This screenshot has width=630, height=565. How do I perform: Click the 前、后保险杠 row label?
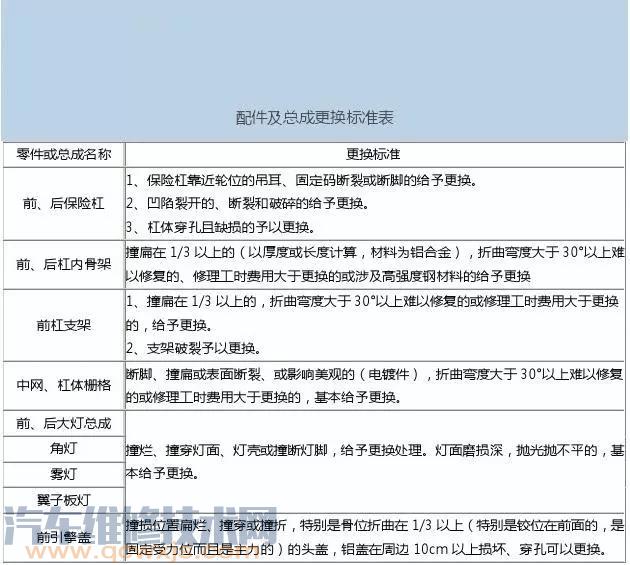coord(63,203)
